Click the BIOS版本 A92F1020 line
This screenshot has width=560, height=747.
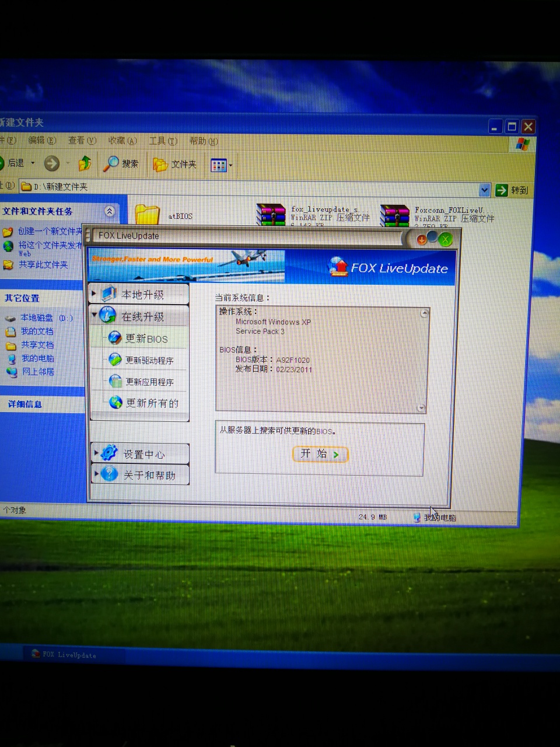point(272,360)
